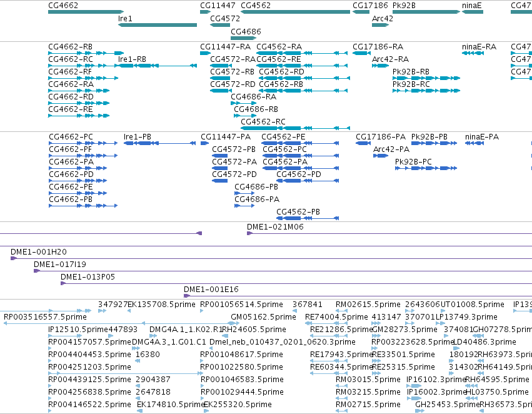
Task: Select transcript CG4662-RD label
Action: coord(71,97)
